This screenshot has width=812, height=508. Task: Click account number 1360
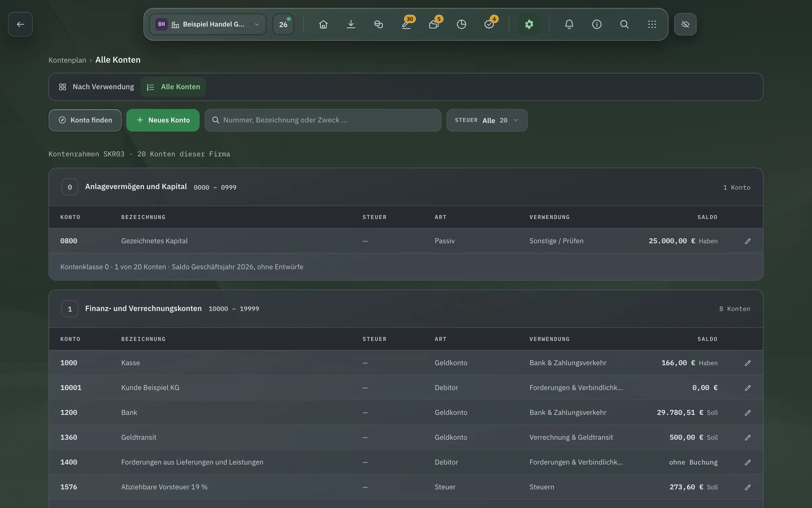(x=69, y=437)
